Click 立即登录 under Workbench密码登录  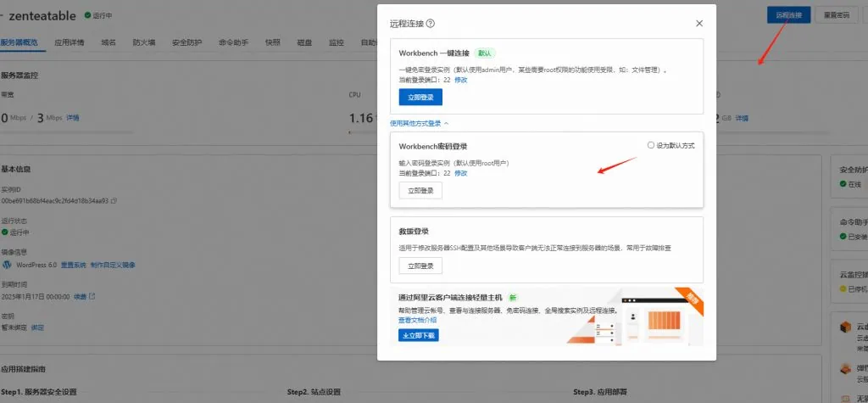(420, 190)
